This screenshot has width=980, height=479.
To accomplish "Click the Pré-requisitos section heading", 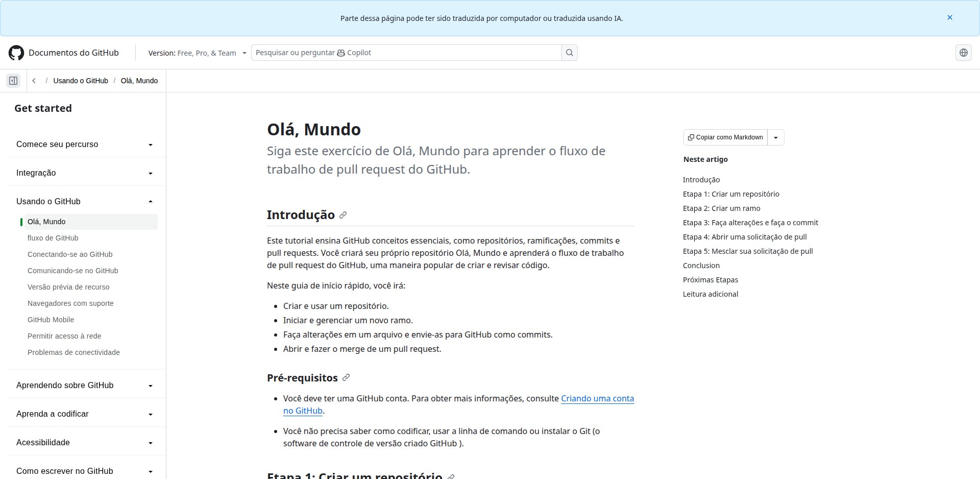I will coord(302,378).
